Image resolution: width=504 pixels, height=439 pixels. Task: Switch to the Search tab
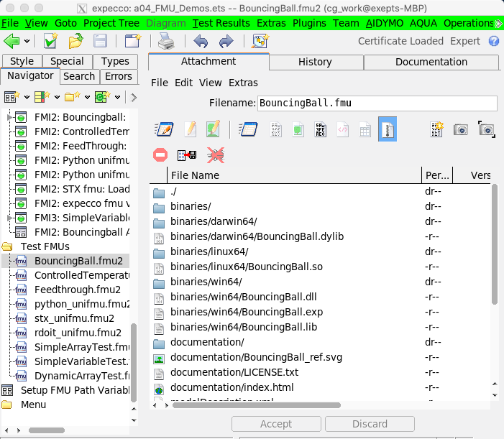pos(79,76)
